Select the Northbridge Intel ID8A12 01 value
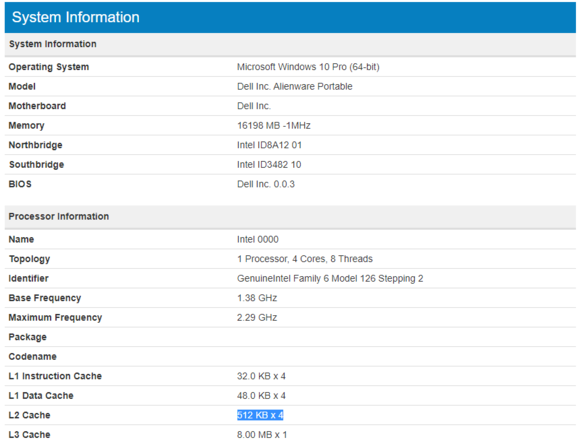Viewport: 580px width, 446px height. point(269,145)
